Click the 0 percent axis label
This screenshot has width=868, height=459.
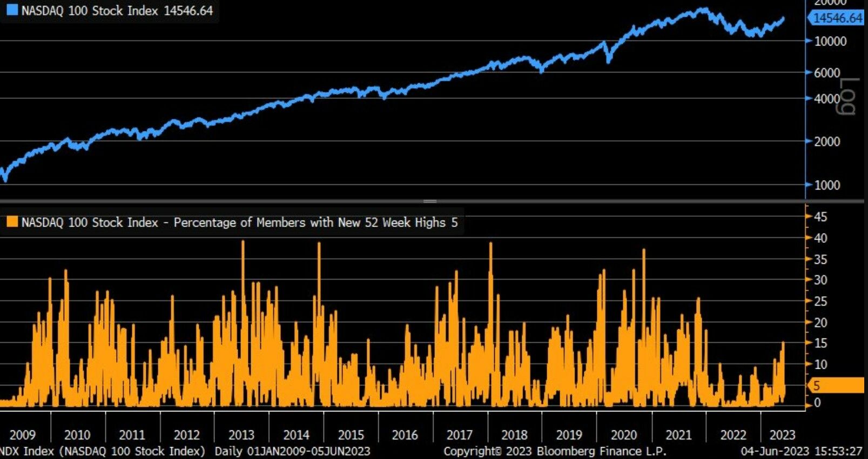(x=817, y=403)
